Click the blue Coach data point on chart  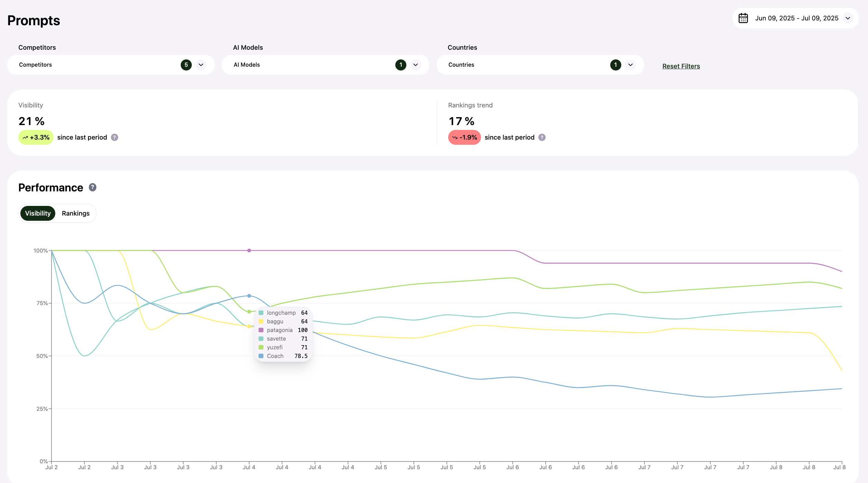249,296
